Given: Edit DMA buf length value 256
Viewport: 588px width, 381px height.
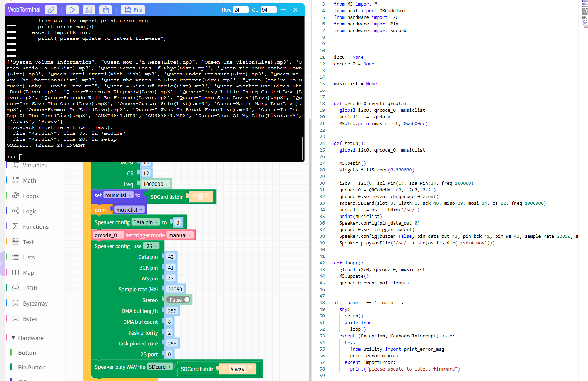Looking at the screenshot, I should 172,311.
